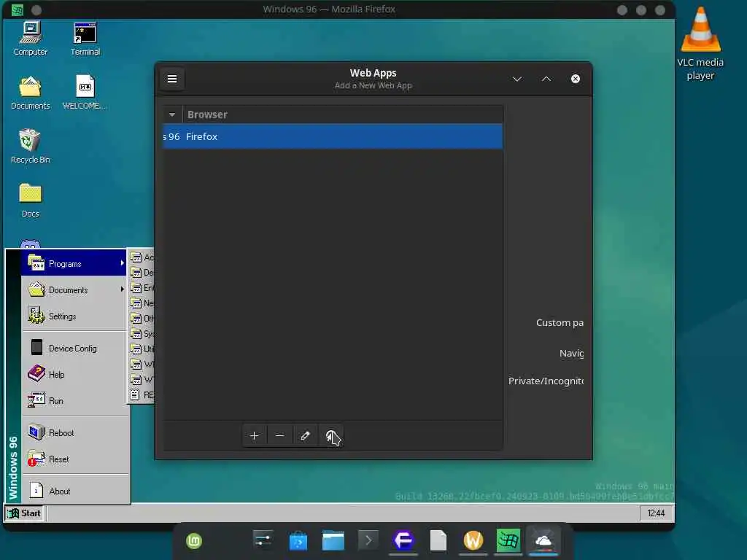Open Documents submenu in the Start menu

tap(74, 289)
